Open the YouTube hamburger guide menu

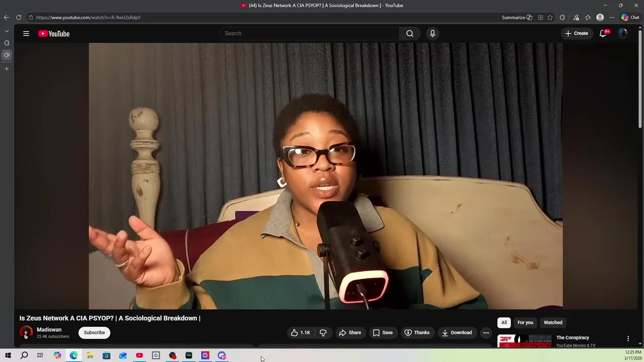(26, 34)
